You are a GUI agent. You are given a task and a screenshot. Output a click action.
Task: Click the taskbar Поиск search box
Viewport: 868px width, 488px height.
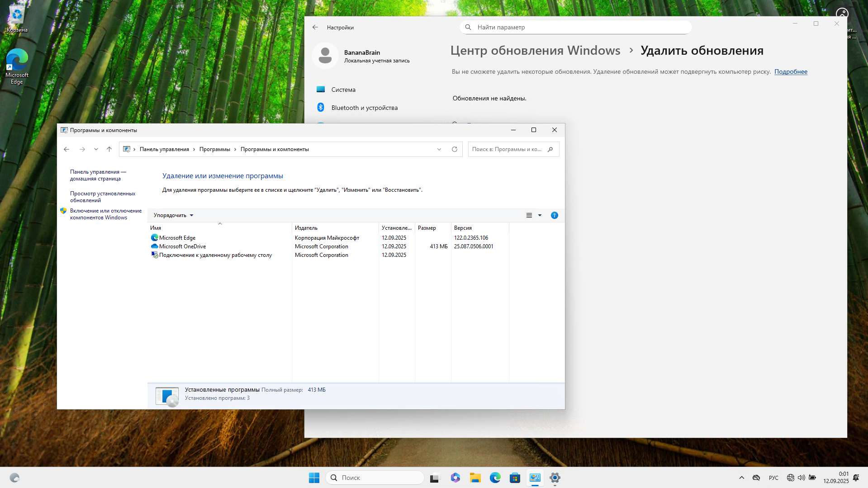(x=375, y=478)
